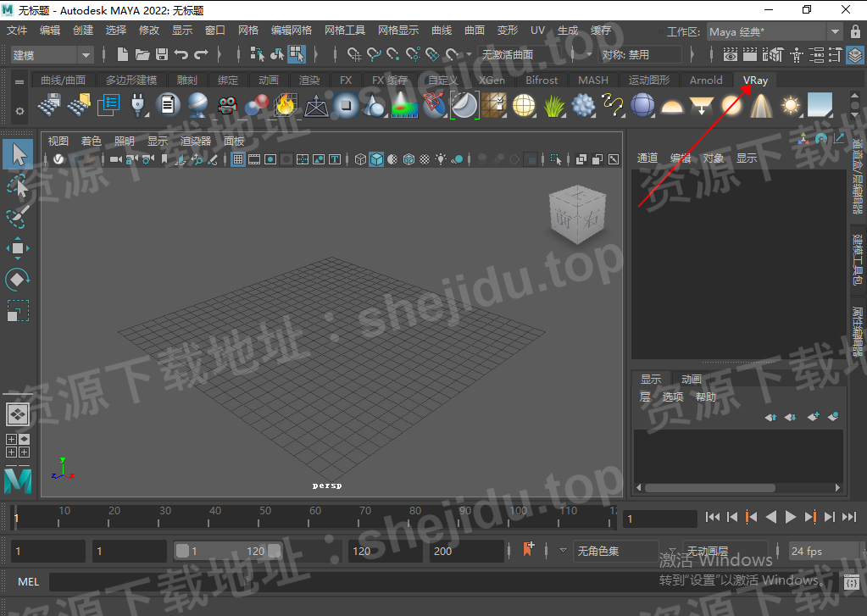
Task: Open the 文件 menu
Action: (x=17, y=31)
